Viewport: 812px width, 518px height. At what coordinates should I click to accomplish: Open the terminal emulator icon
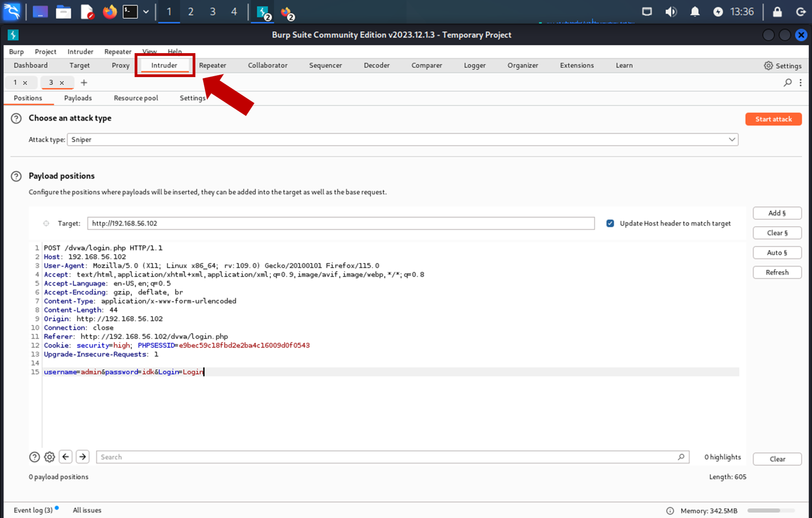[130, 12]
